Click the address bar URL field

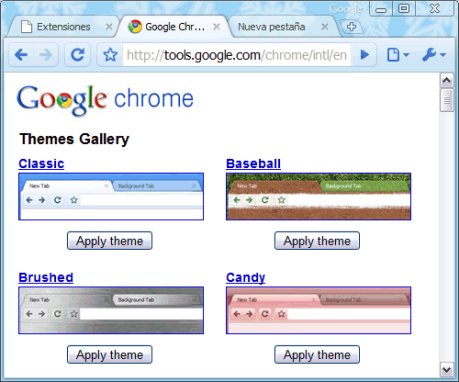pos(237,55)
